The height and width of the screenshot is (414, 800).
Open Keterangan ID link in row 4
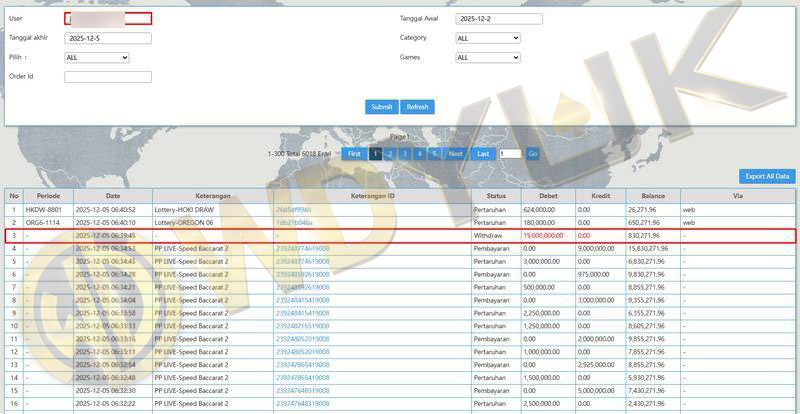tap(302, 248)
